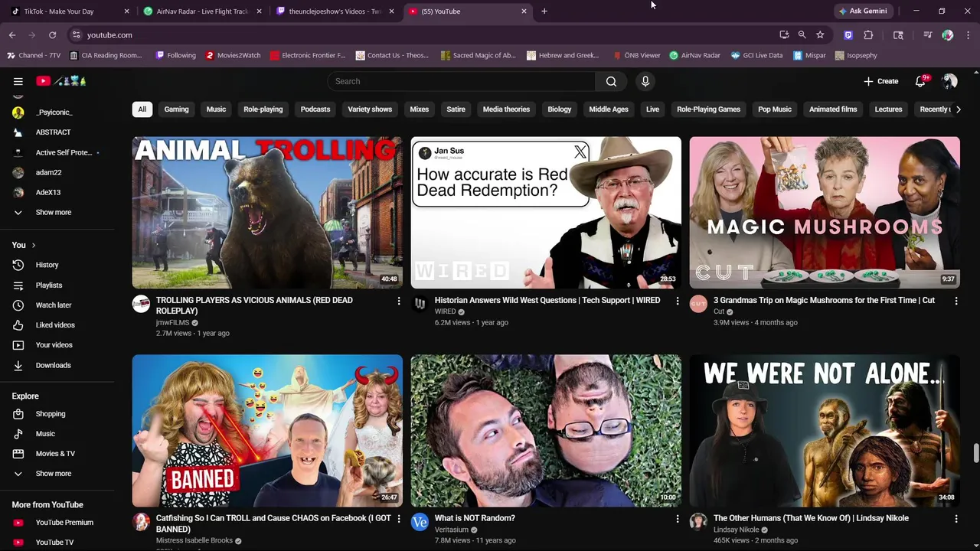The height and width of the screenshot is (551, 980).
Task: Click the search magnifier button
Action: point(611,81)
